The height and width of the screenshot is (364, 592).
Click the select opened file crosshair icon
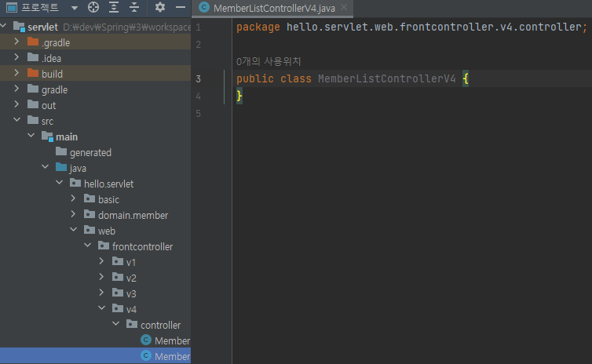pos(93,7)
